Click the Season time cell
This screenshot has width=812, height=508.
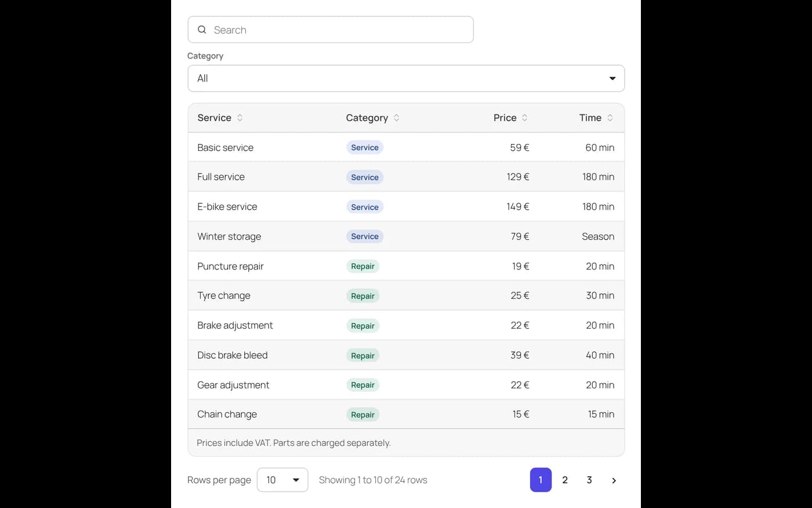598,236
